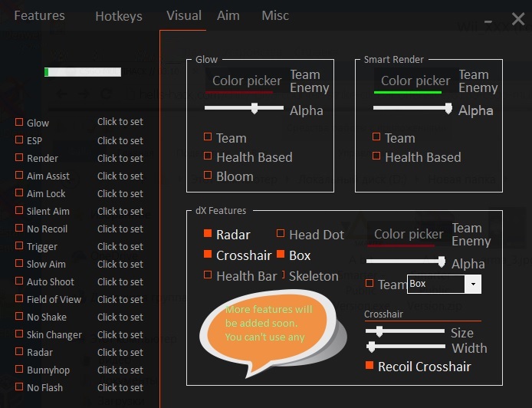532x408 pixels.
Task: Toggle the Bunnyhop checkbox
Action: coord(19,370)
